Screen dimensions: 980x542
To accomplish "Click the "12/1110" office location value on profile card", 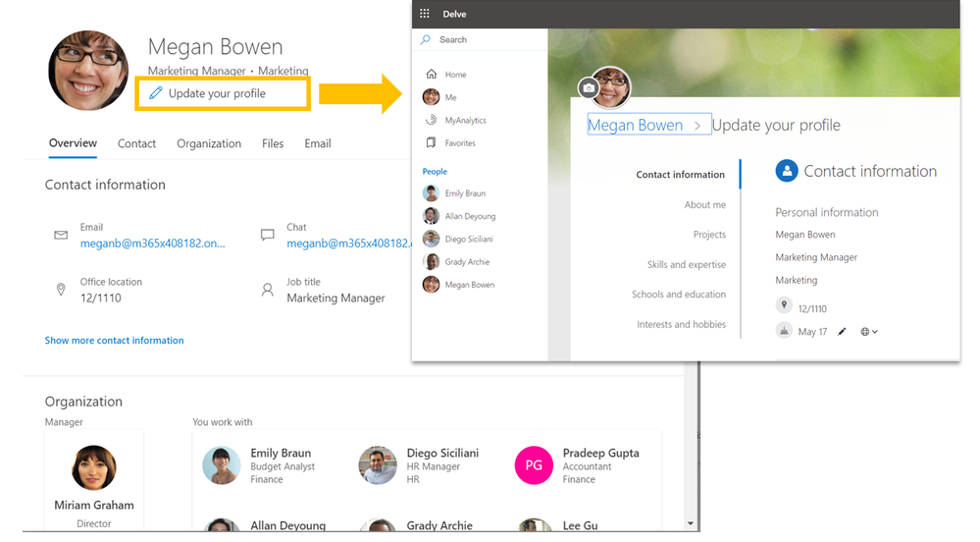I will (101, 298).
